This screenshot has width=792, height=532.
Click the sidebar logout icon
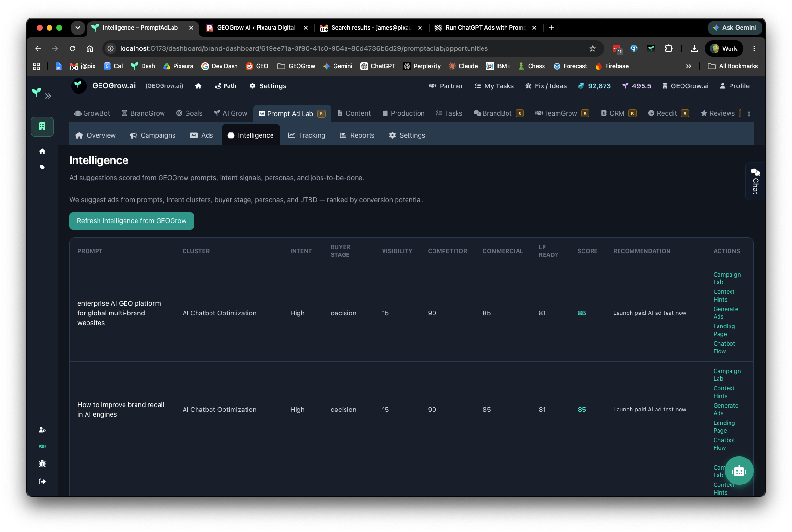point(42,481)
